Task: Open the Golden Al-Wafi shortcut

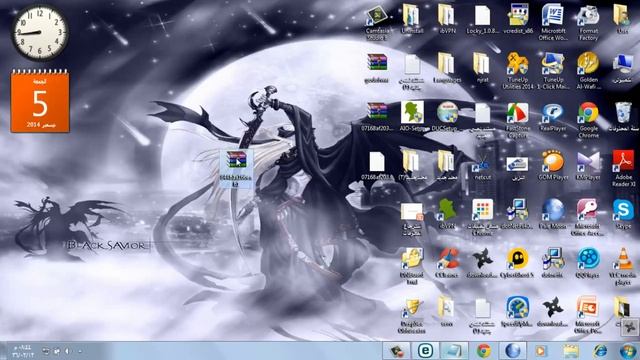Action: (x=588, y=71)
